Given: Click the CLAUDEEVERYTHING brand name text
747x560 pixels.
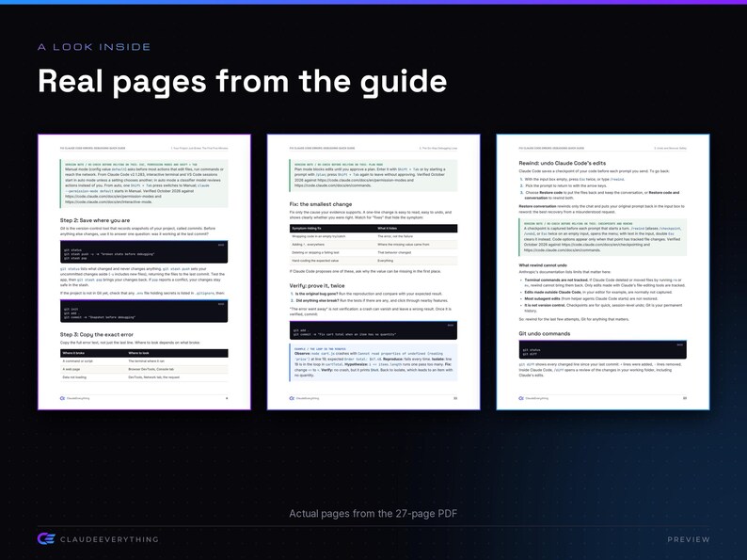Looking at the screenshot, I should (109, 539).
